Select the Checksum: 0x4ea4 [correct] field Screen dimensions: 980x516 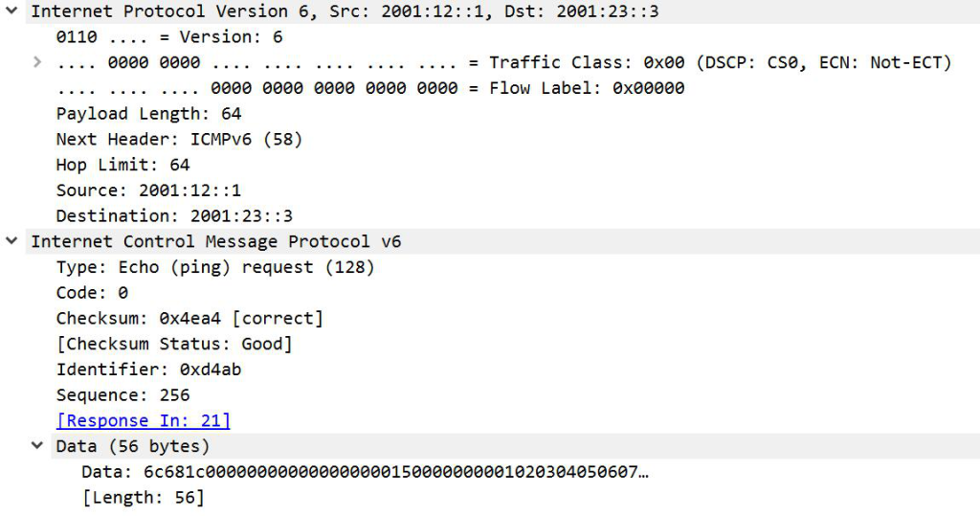click(190, 319)
